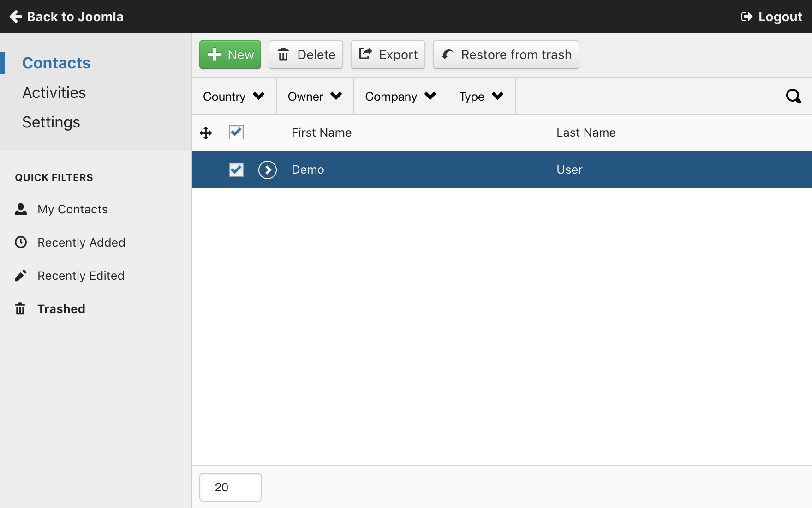
Task: Expand the Country filter dropdown
Action: coord(234,96)
